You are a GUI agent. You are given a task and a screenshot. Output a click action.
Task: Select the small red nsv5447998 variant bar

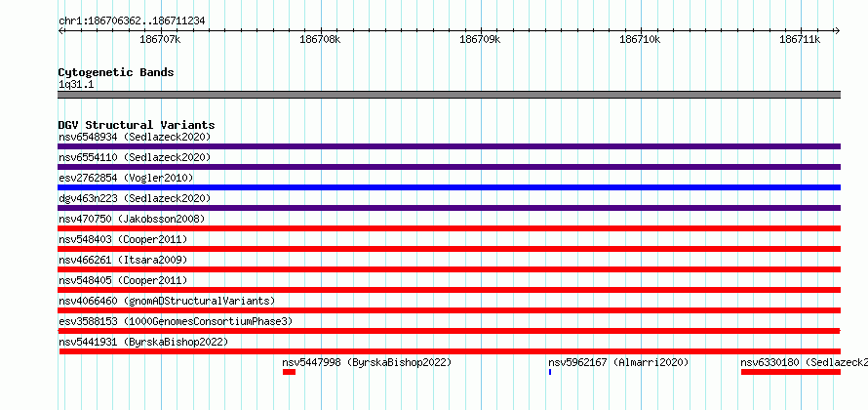click(x=289, y=372)
